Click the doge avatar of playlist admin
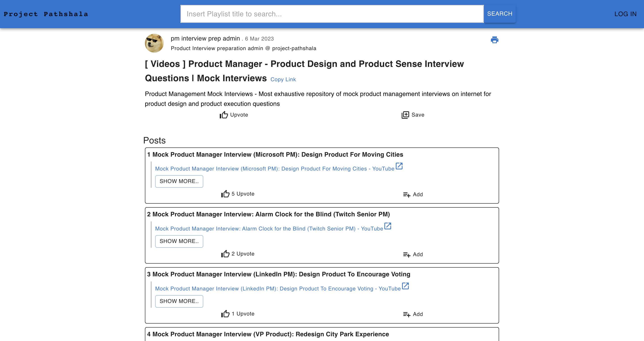Screen dimensions: 644x341 (x=154, y=43)
